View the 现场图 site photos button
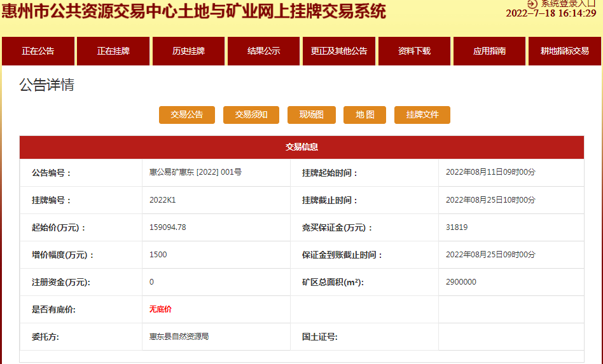 (311, 115)
